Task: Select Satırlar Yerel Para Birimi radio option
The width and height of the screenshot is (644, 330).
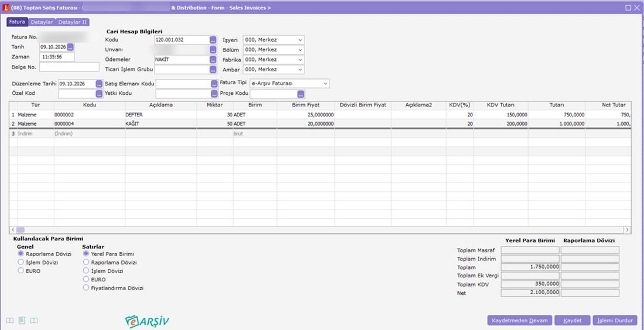Action: [86, 254]
